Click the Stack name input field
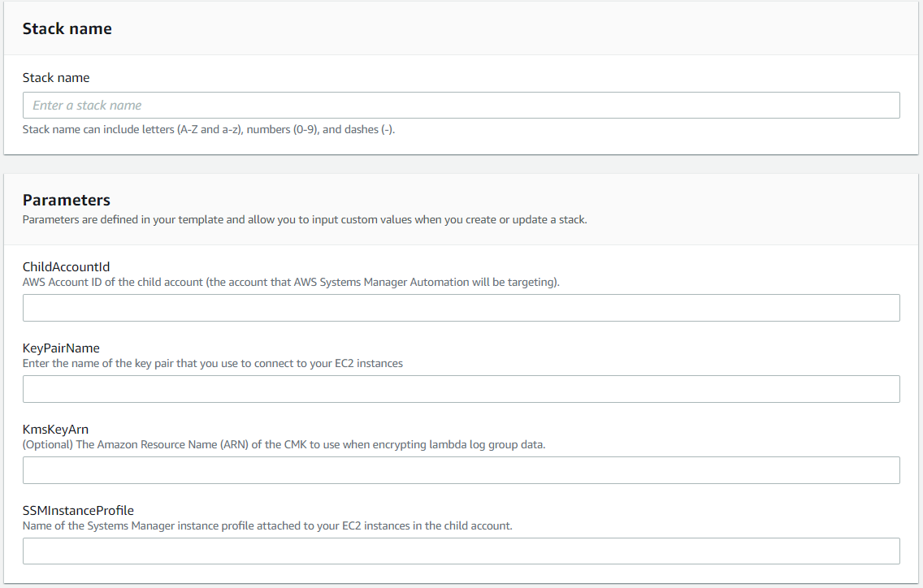 pyautogui.click(x=461, y=105)
